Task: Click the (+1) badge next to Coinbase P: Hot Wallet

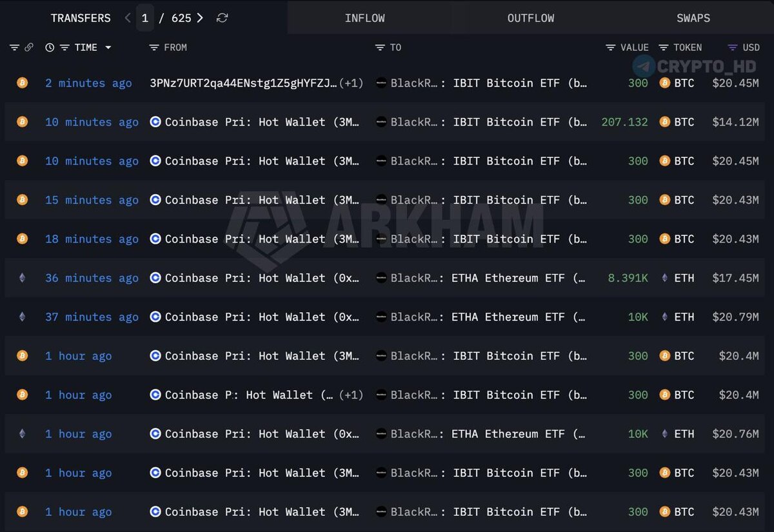Action: click(351, 395)
